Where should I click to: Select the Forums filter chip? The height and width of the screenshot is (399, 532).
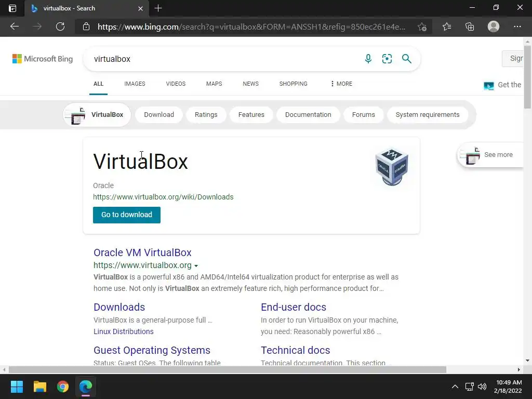coord(363,115)
